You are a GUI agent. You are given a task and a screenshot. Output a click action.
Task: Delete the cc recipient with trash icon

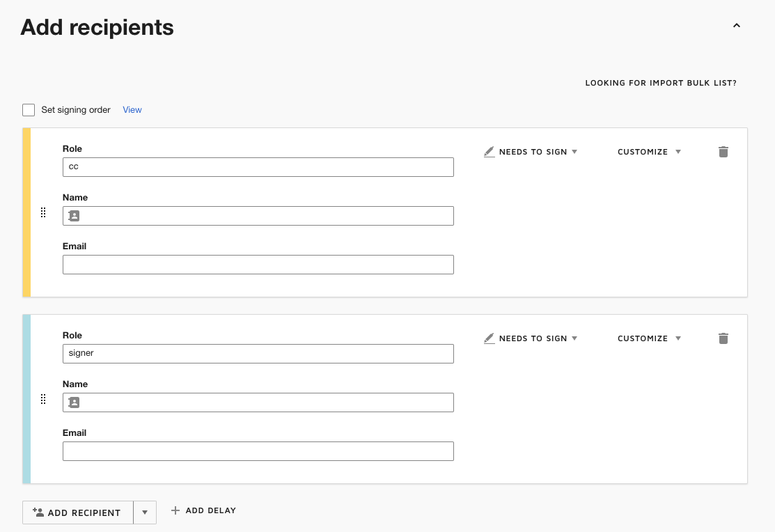click(723, 152)
